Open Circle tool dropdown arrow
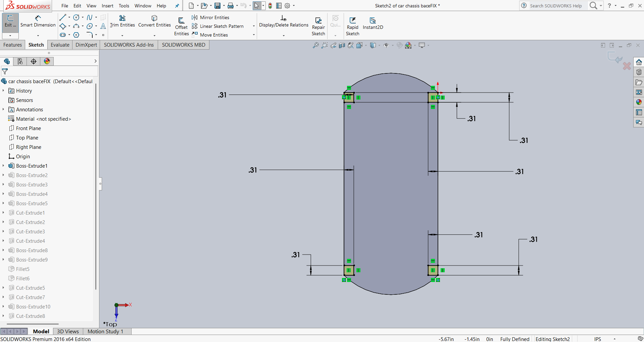 (x=83, y=17)
